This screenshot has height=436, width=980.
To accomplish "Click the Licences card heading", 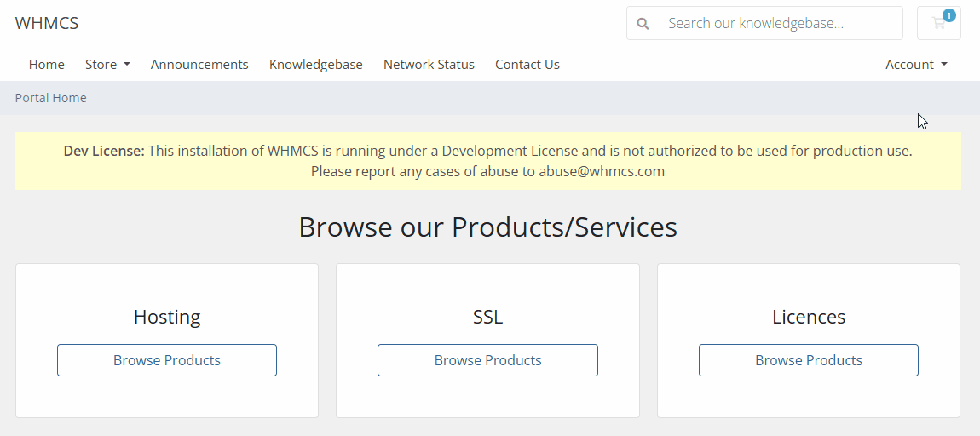I will pos(808,317).
